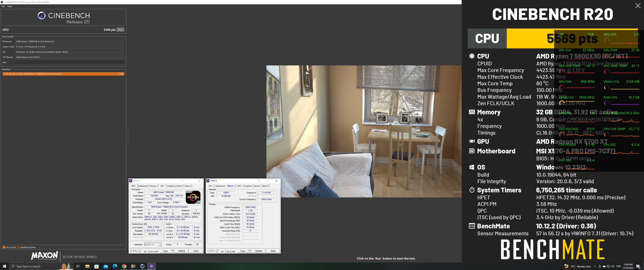Expand Tools dropdown arrow in left CPU-Z
The height and width of the screenshot is (270, 644).
pos(172,251)
